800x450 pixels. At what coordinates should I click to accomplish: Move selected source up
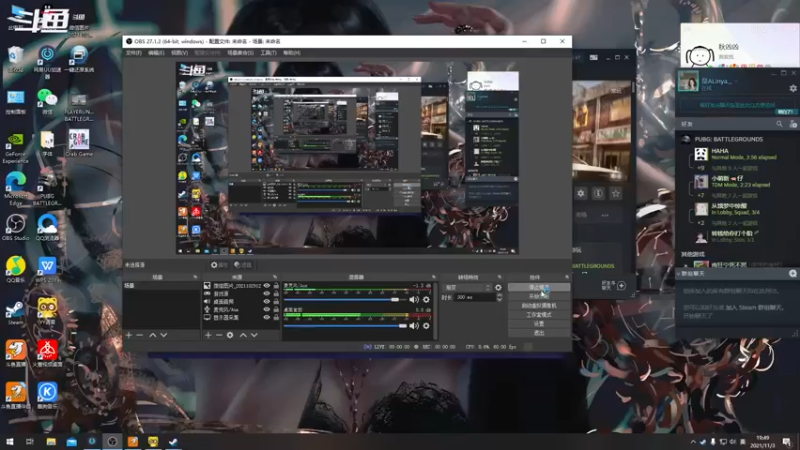(243, 335)
